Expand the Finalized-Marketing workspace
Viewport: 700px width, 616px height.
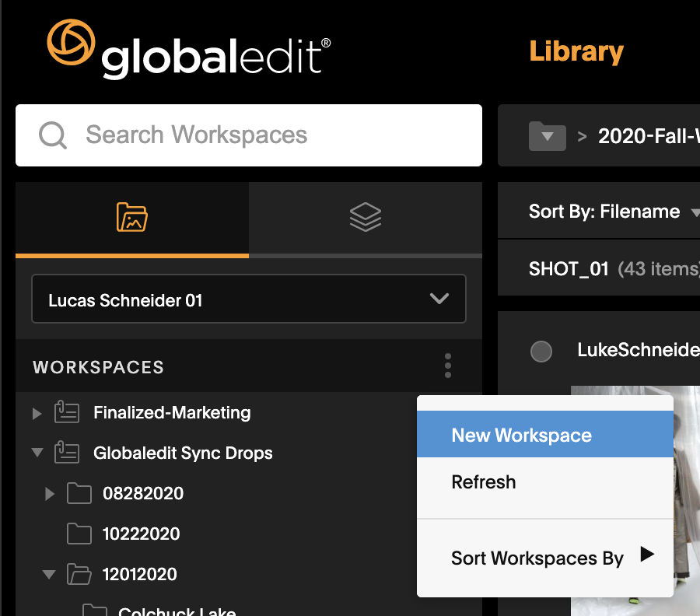[x=37, y=413]
